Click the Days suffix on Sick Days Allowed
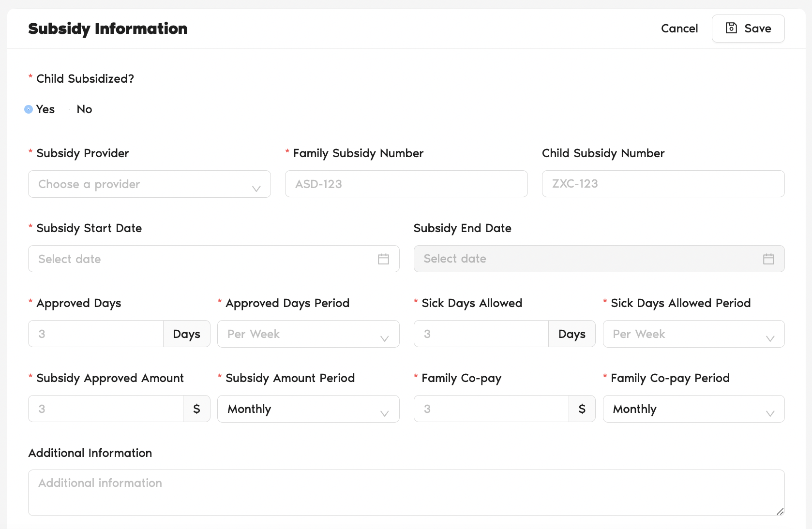 point(571,334)
